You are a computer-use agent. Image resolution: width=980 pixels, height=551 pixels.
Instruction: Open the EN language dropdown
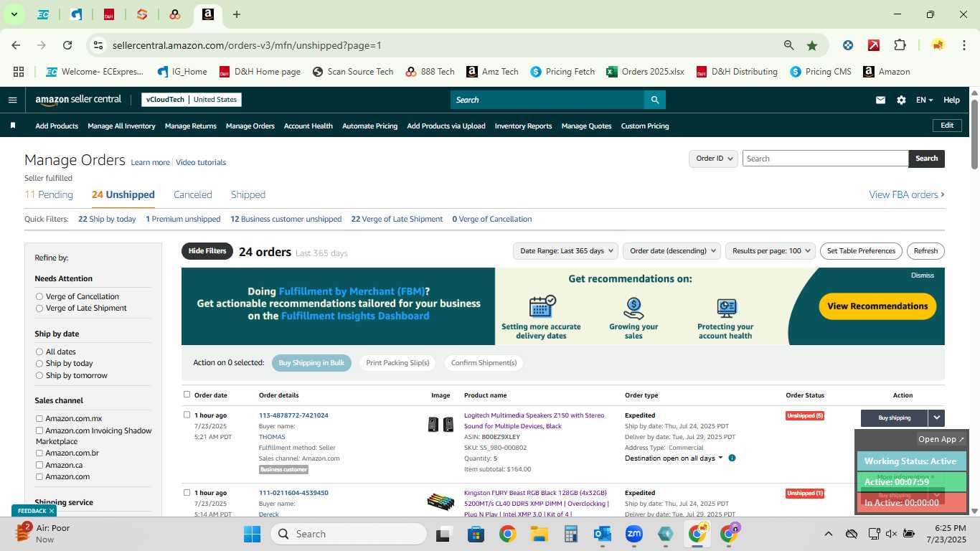924,100
